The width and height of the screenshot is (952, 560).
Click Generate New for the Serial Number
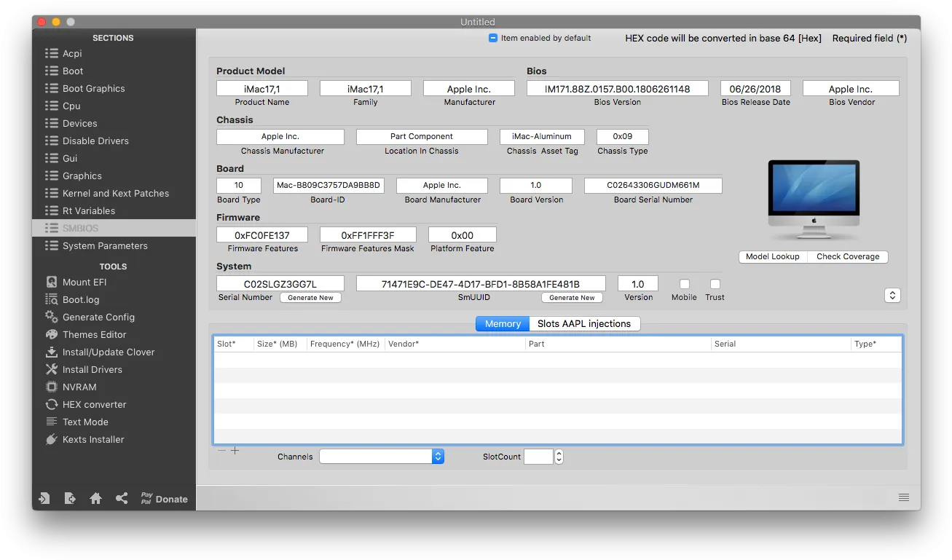click(311, 297)
